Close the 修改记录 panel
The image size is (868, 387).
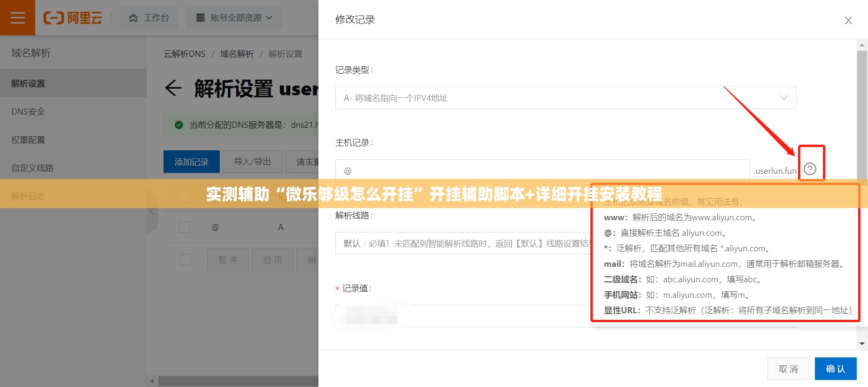tap(848, 21)
